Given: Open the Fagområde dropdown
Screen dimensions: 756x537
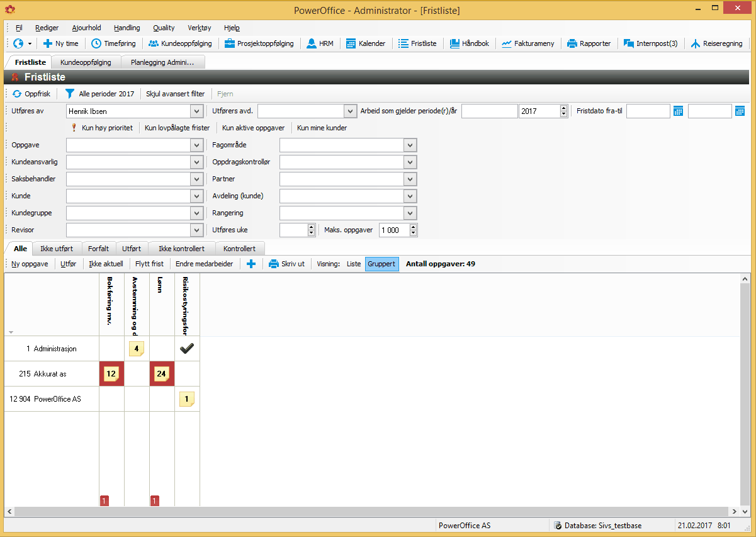Looking at the screenshot, I should tap(410, 145).
